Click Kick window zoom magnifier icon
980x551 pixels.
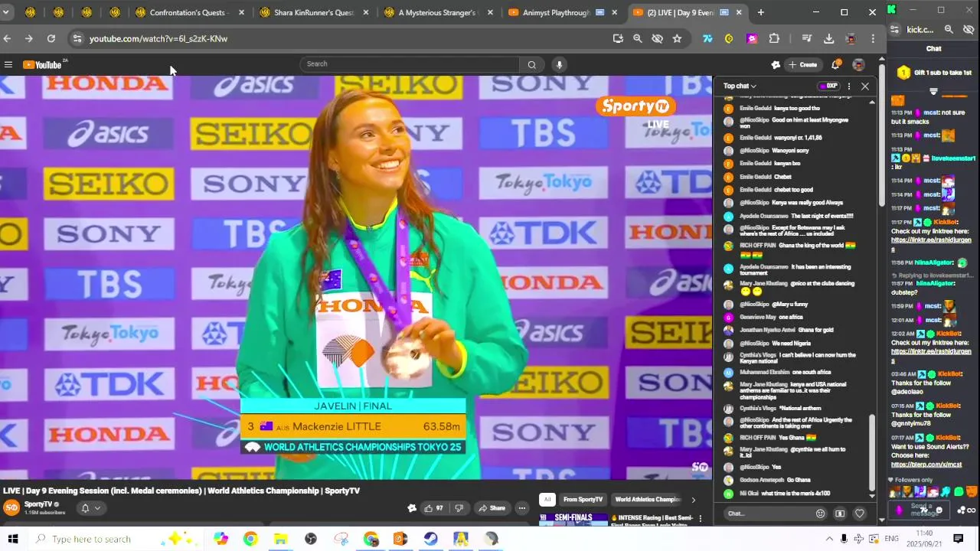[949, 29]
